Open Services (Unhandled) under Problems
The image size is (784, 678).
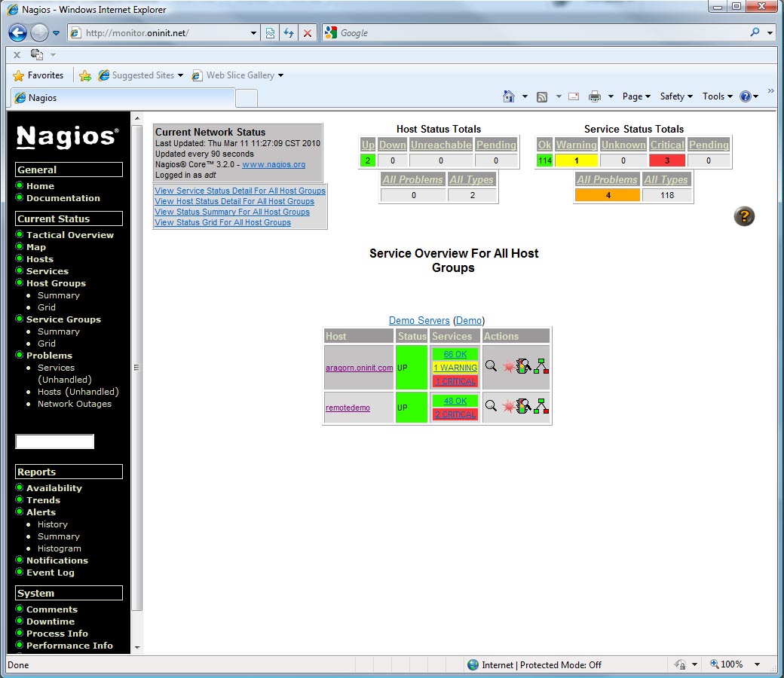pyautogui.click(x=65, y=374)
